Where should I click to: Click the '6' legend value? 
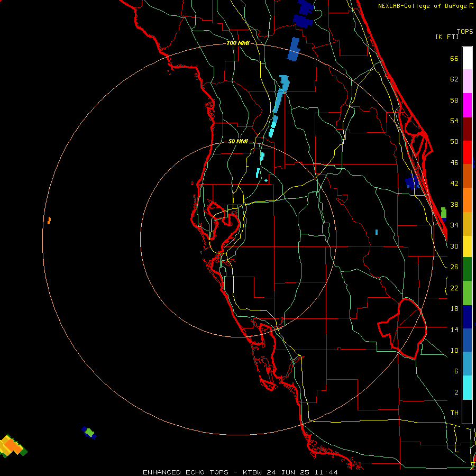[x=456, y=371]
